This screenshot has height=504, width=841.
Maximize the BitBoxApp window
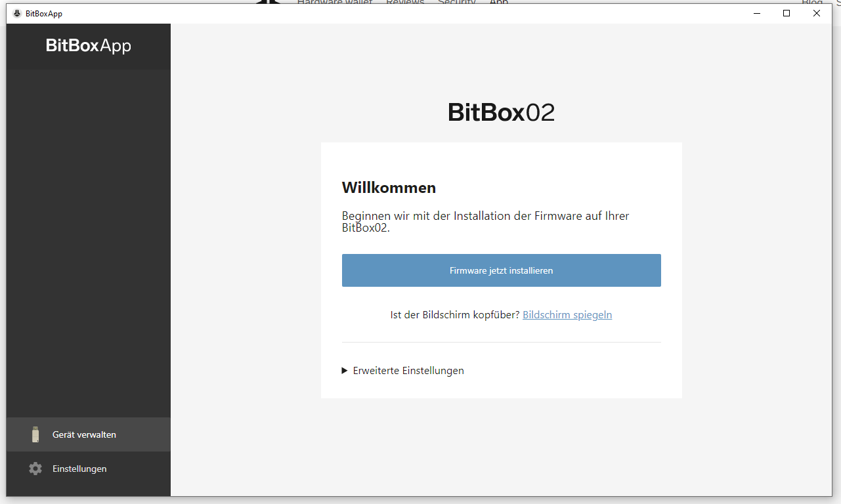click(787, 13)
